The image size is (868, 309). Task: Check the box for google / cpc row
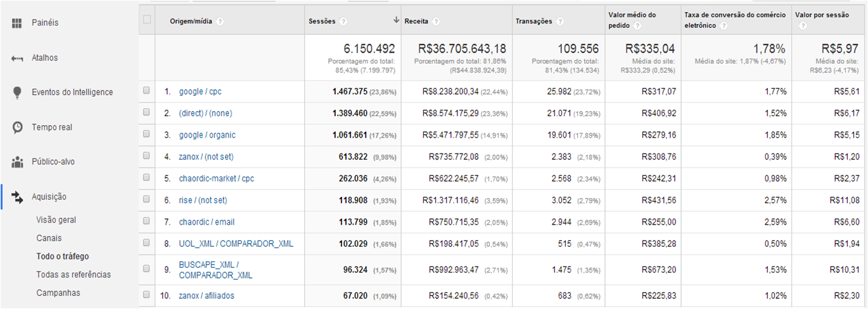pos(147,91)
